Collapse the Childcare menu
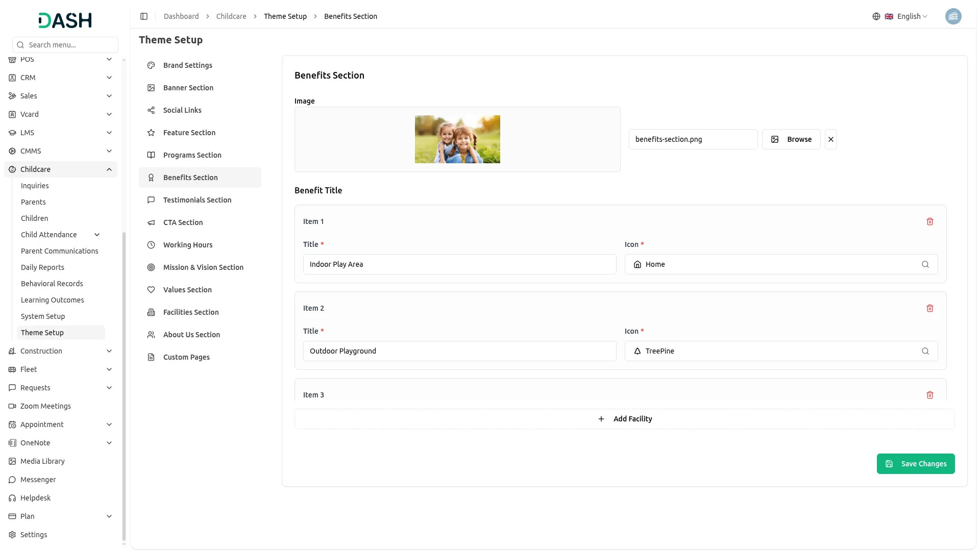Screen dimensions: 980x551 tap(109, 169)
